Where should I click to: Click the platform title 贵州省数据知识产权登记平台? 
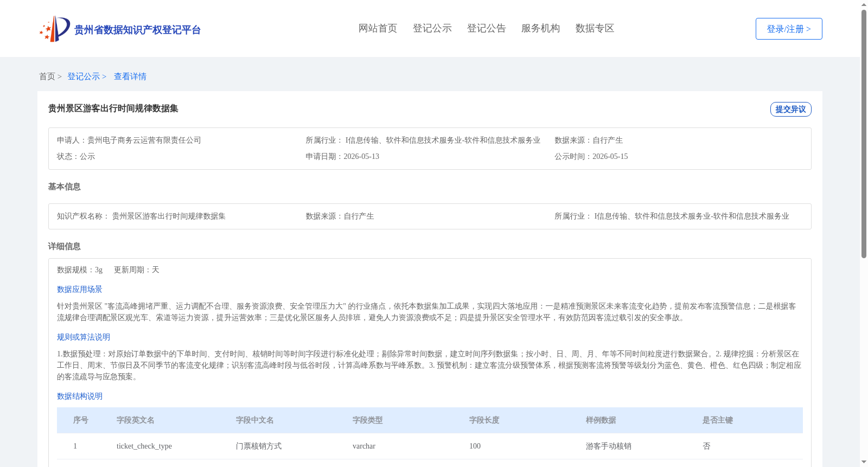tap(137, 30)
